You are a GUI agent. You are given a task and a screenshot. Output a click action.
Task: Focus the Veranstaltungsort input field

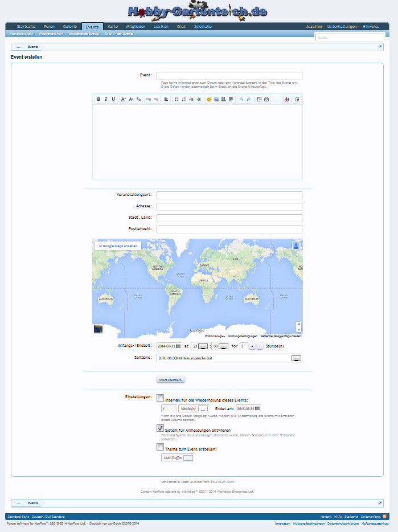[229, 195]
